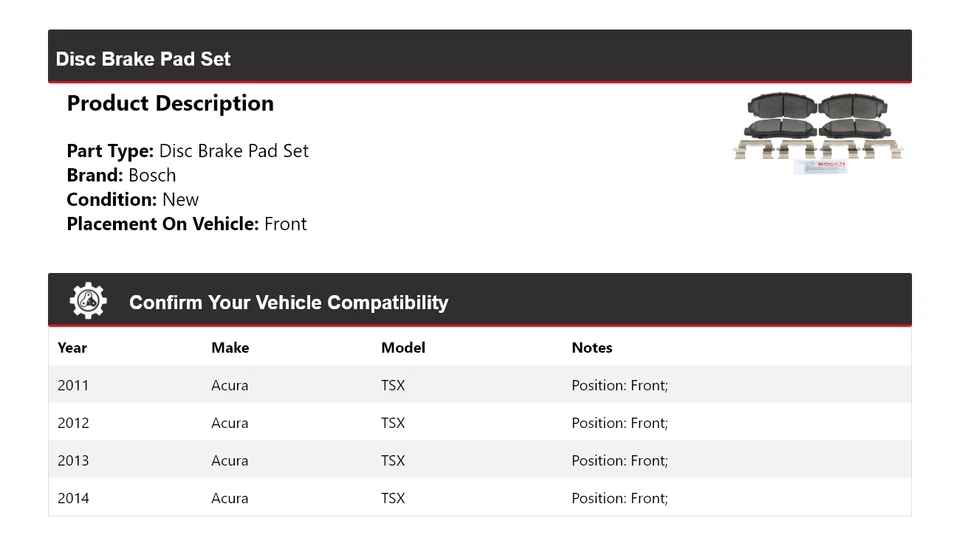Image resolution: width=960 pixels, height=546 pixels.
Task: Click Position: Front note in 2013 row
Action: tap(620, 461)
